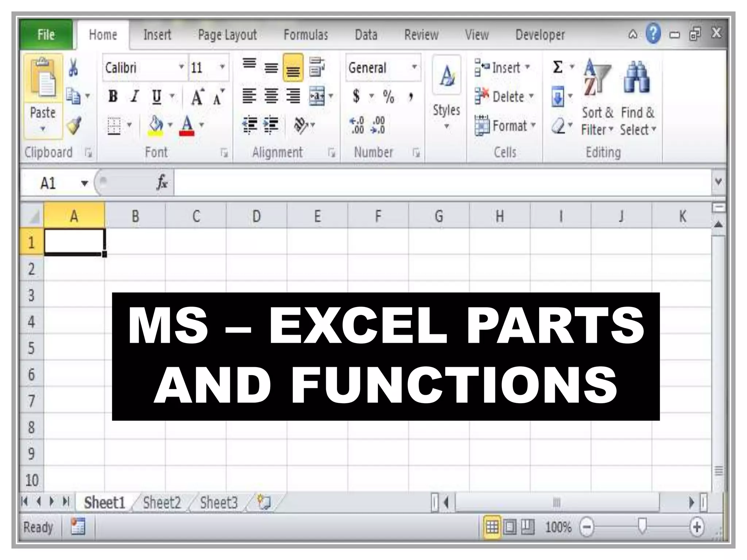
Task: Expand the formula bar
Action: 718,182
